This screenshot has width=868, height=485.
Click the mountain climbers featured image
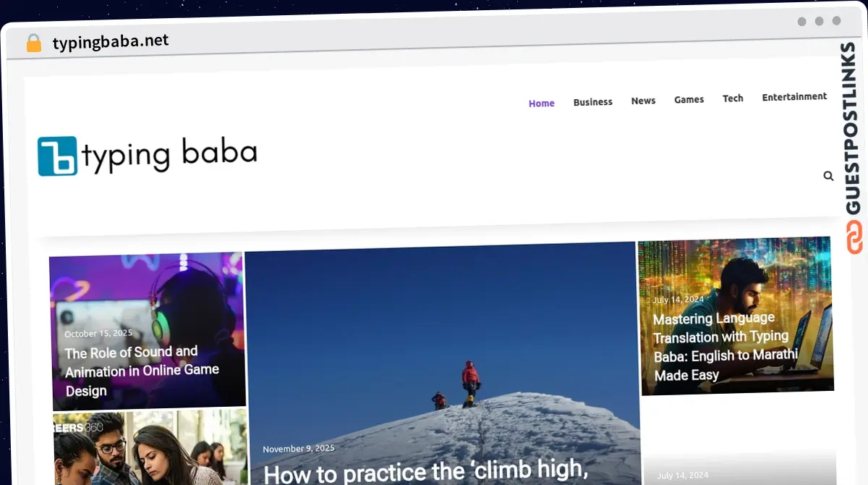tap(441, 347)
